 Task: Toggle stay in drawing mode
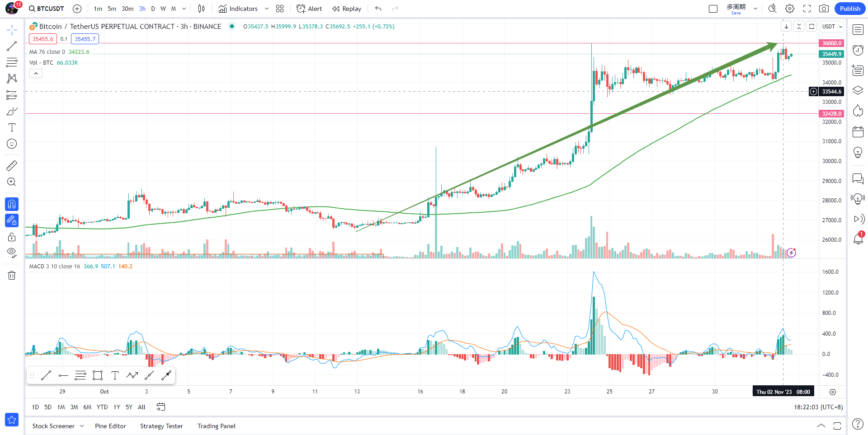coord(12,220)
